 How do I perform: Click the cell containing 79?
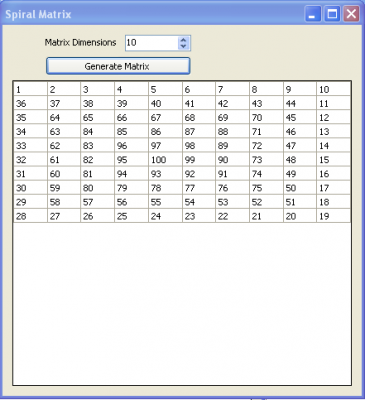point(132,188)
